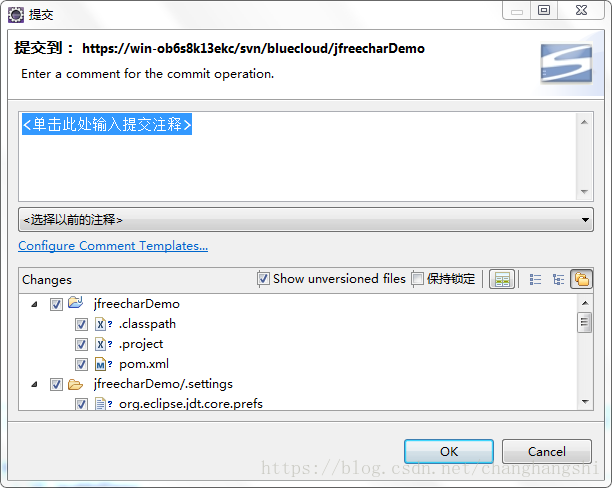Click the org.eclipse.jdt.core.prefs file icon

pos(100,404)
